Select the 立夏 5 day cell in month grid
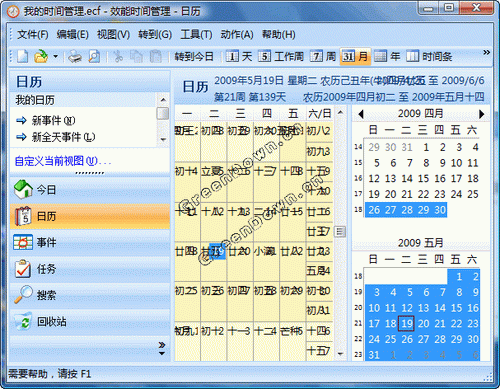Screen dimensions: 500x389 click(x=214, y=181)
